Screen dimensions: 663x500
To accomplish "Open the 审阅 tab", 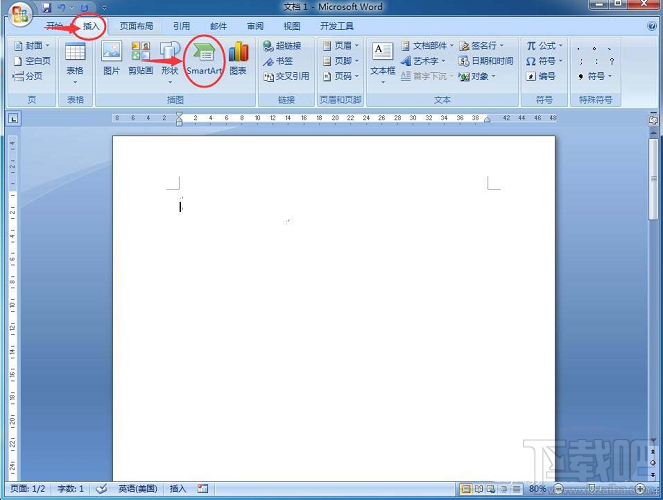I will (x=255, y=26).
